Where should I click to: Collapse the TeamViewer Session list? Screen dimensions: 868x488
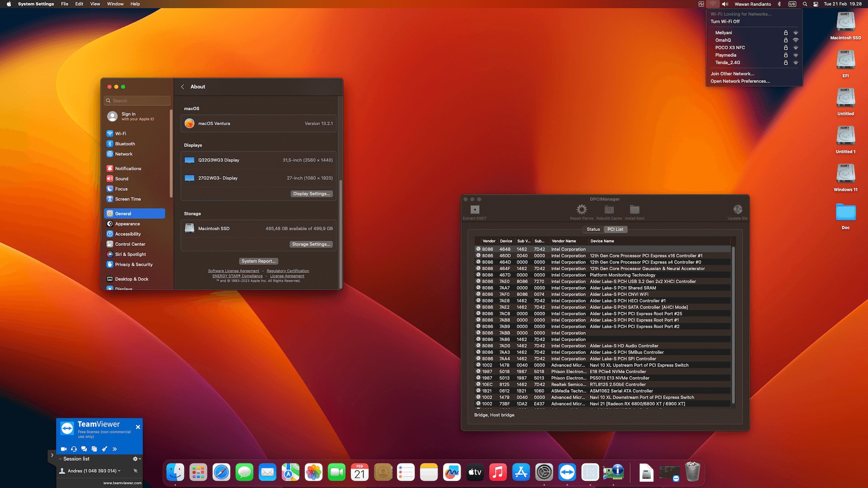[61, 459]
